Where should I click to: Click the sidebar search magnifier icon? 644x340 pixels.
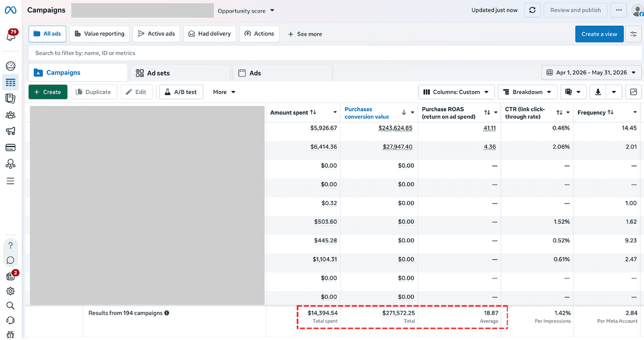point(10,306)
